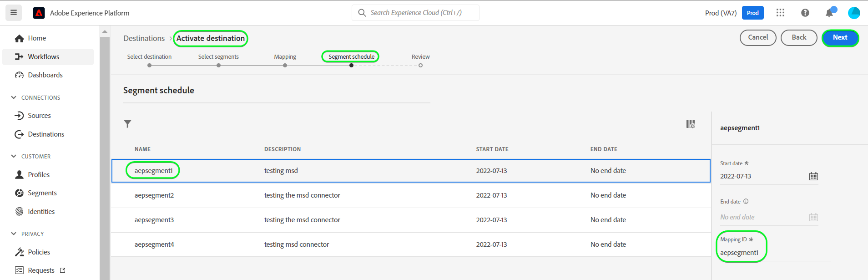Open the column settings icon
868x280 pixels.
[690, 124]
